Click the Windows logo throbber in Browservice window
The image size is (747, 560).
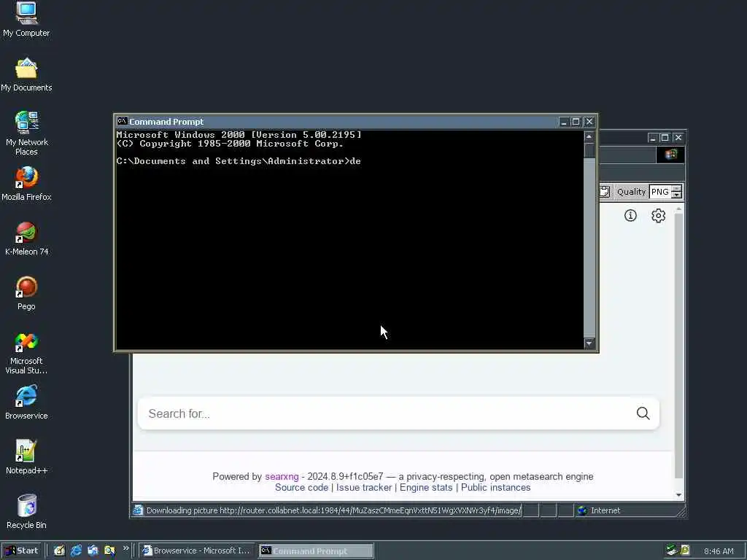[671, 155]
